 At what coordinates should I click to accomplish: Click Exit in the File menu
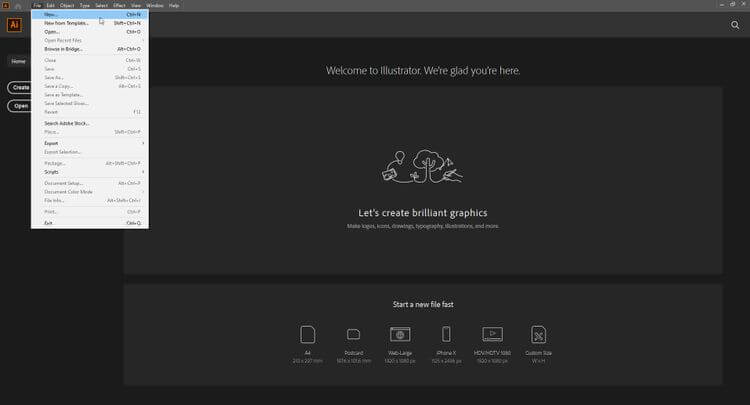pyautogui.click(x=49, y=223)
